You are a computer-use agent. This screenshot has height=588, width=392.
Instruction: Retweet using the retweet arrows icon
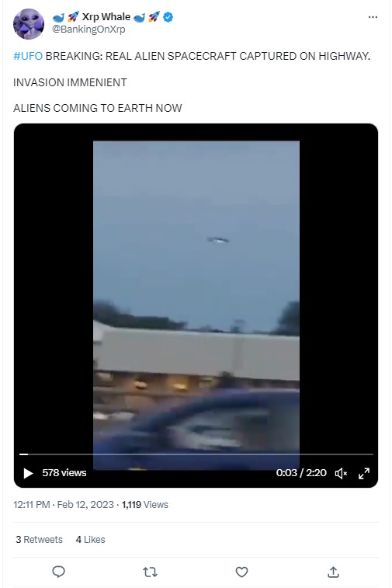pyautogui.click(x=150, y=572)
